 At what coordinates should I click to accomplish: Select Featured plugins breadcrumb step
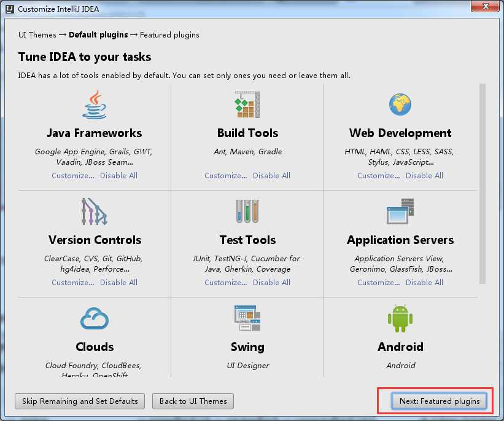tap(169, 35)
